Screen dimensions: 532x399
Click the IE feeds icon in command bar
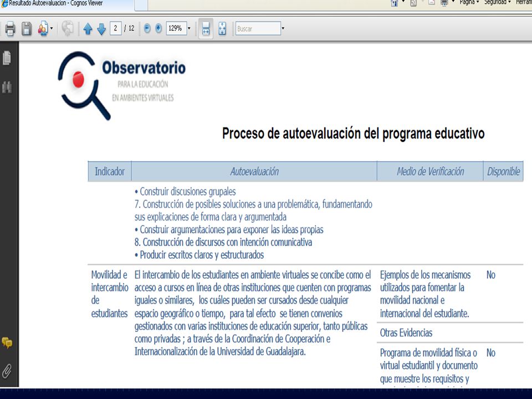[413, 3]
